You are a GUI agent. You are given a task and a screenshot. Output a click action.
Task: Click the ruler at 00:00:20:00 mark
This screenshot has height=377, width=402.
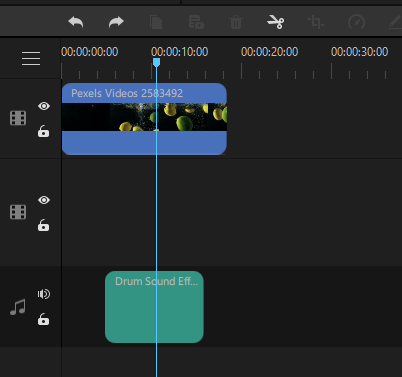point(242,71)
